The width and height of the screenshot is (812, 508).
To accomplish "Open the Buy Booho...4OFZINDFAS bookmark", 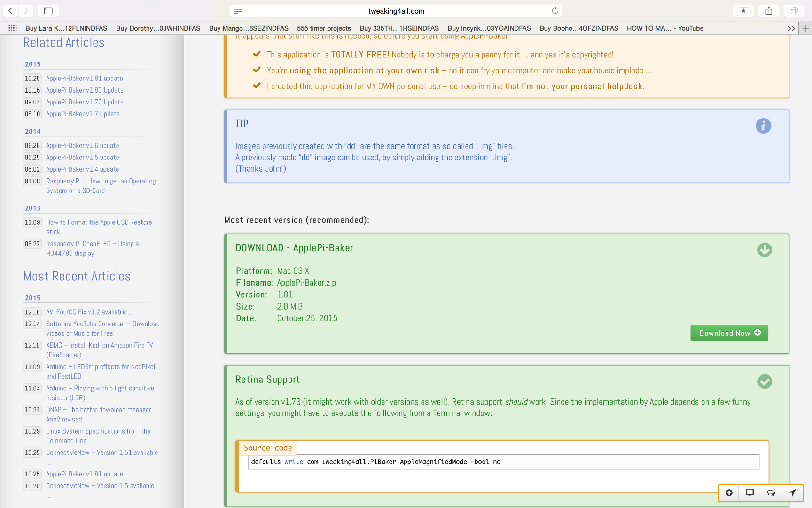I will pyautogui.click(x=579, y=28).
